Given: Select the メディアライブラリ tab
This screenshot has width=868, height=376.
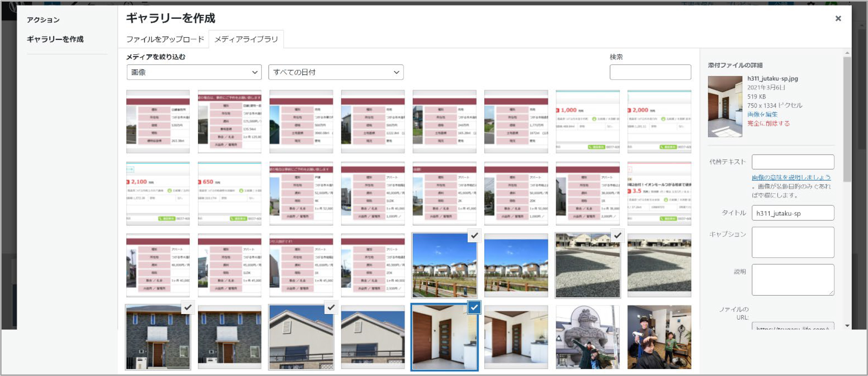Looking at the screenshot, I should [x=246, y=39].
